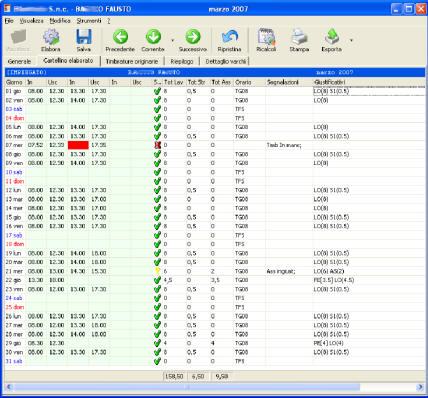
Task: Click the horizontal scrollbar right arrow
Action: coord(420,387)
